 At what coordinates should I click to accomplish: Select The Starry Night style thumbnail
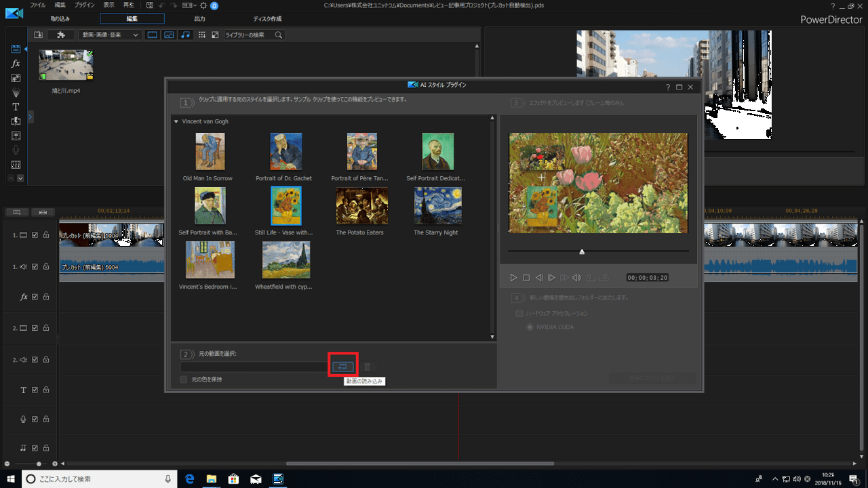point(437,206)
